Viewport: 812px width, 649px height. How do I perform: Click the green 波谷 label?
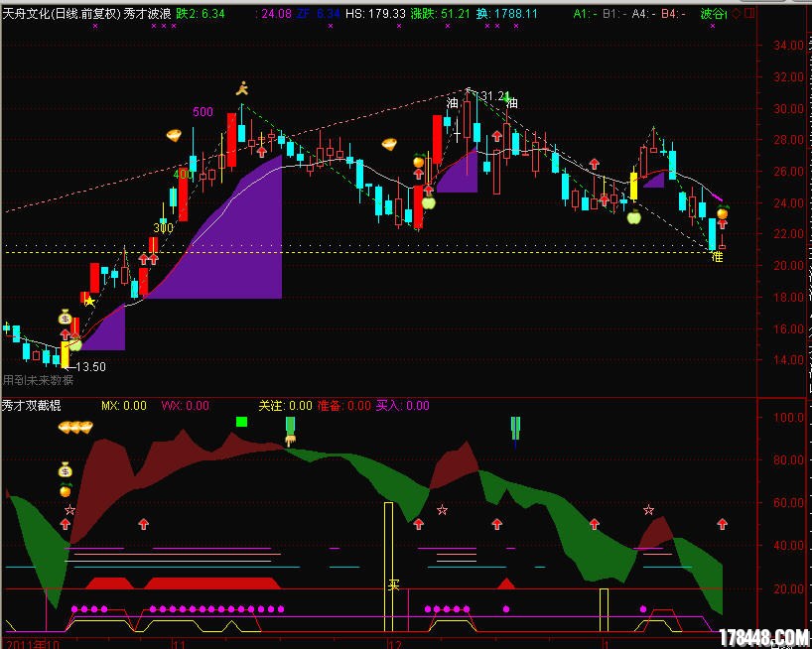click(x=713, y=14)
